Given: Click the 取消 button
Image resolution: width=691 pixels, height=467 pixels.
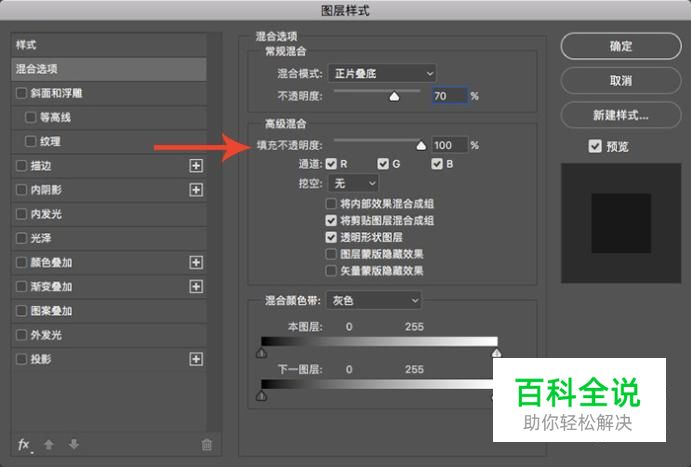Looking at the screenshot, I should coord(621,81).
